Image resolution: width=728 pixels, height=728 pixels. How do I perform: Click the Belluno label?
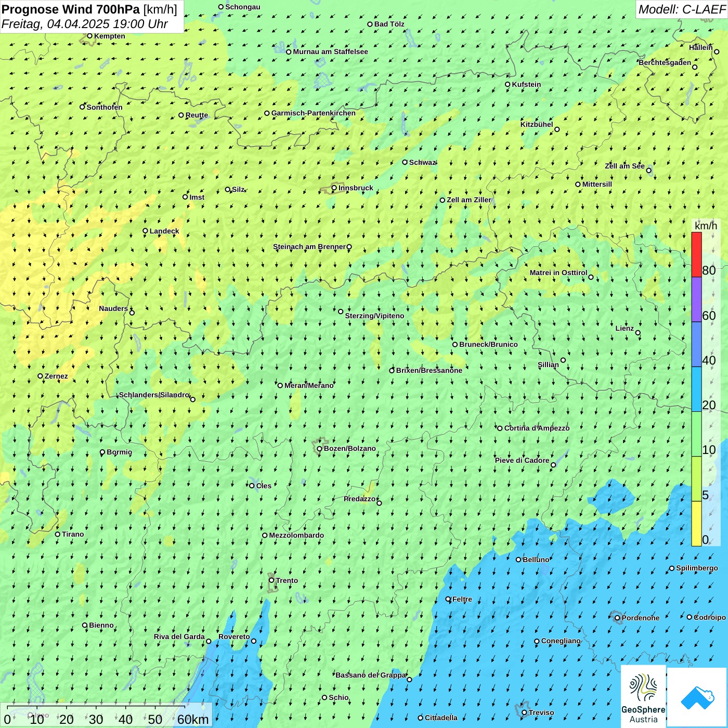click(536, 560)
